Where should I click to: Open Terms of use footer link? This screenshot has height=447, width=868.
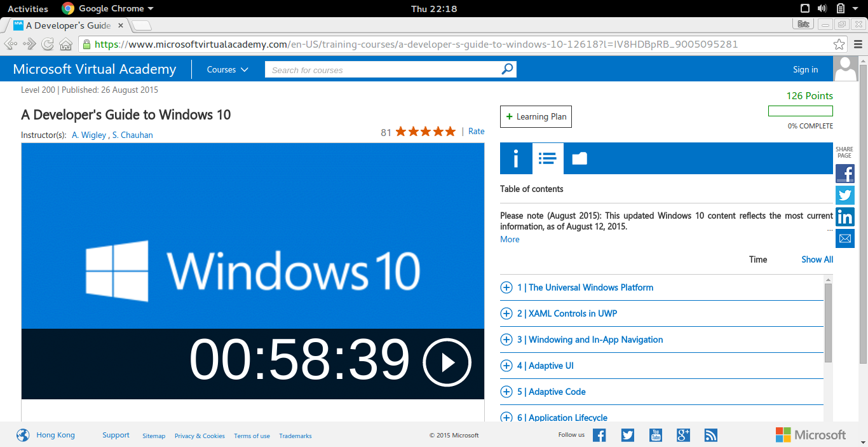(x=252, y=436)
